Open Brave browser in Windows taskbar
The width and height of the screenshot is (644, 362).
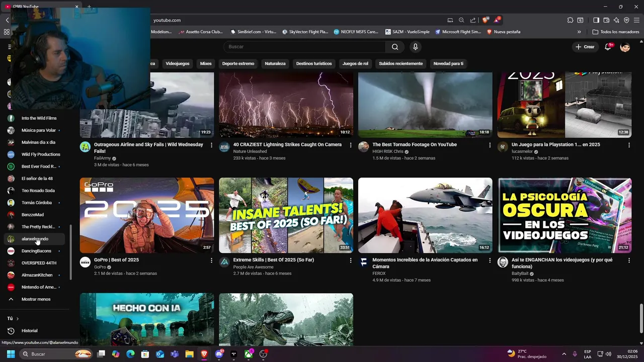(204, 354)
